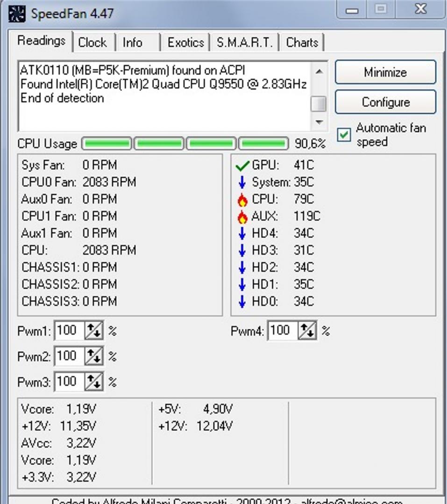
Task: Click the 'CPU0 Fan: 2083 RPM' reading
Action: pos(79,182)
